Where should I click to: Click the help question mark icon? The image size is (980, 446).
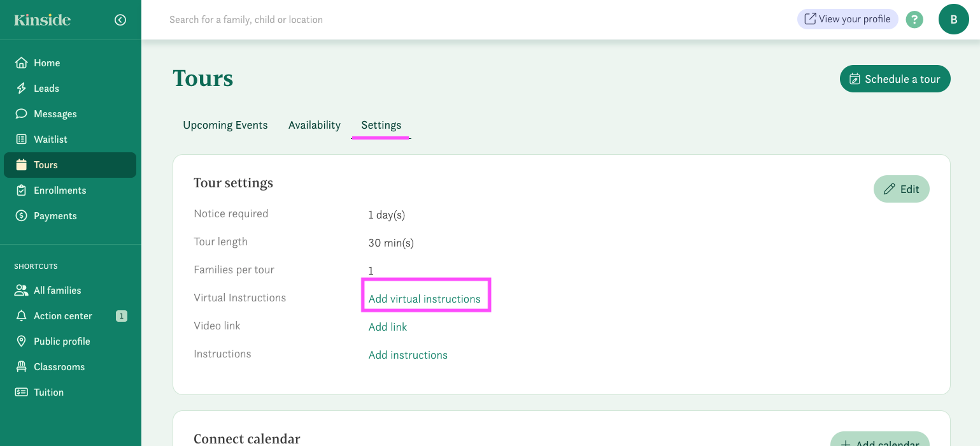(x=914, y=19)
